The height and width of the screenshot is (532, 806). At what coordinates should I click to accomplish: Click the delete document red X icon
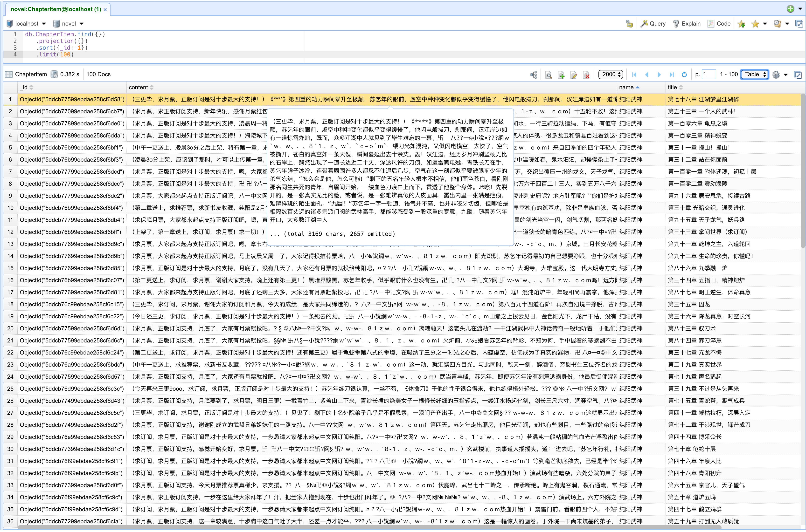coord(586,75)
